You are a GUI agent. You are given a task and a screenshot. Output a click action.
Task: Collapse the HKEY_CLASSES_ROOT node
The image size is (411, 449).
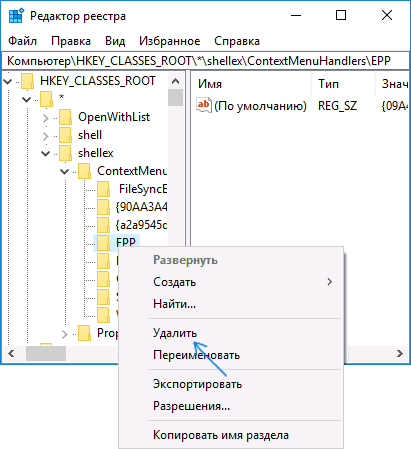(8, 81)
